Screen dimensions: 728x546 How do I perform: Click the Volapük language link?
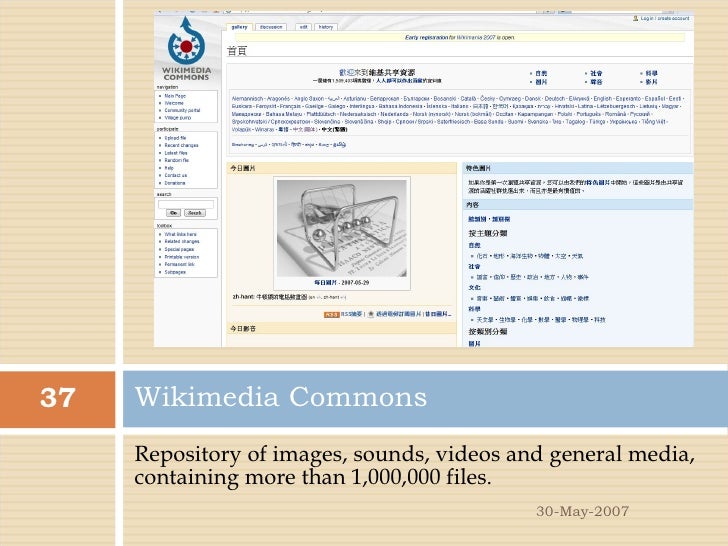[241, 130]
